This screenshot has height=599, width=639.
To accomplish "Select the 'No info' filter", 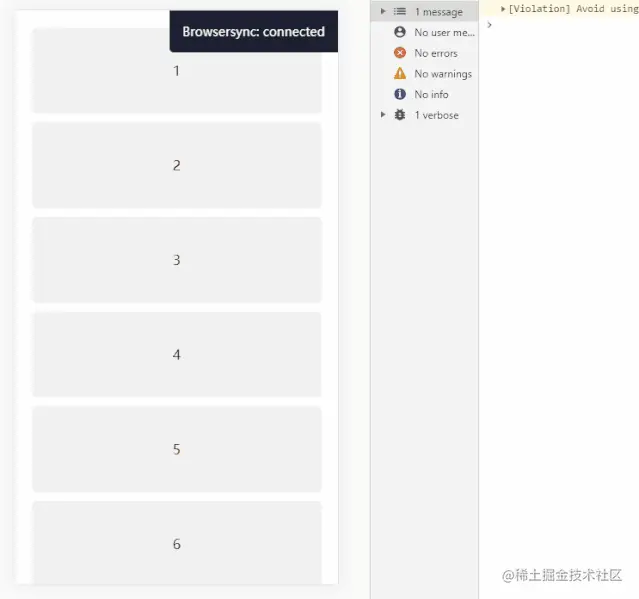I will tap(424, 95).
